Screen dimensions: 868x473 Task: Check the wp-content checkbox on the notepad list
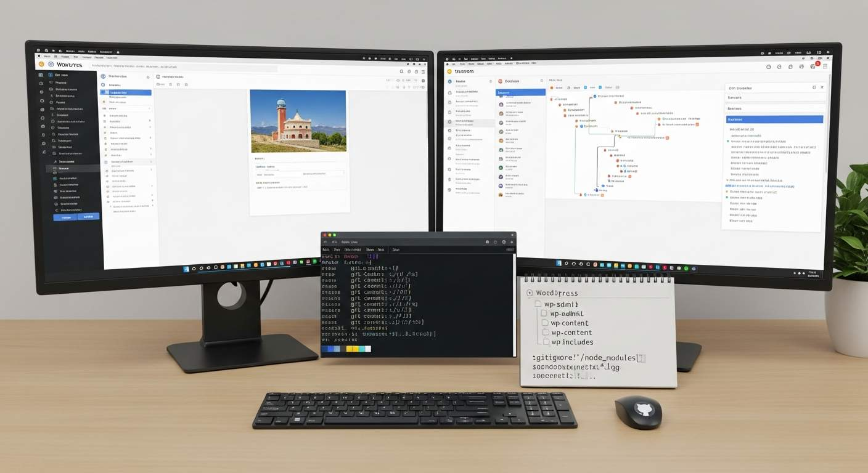(546, 323)
